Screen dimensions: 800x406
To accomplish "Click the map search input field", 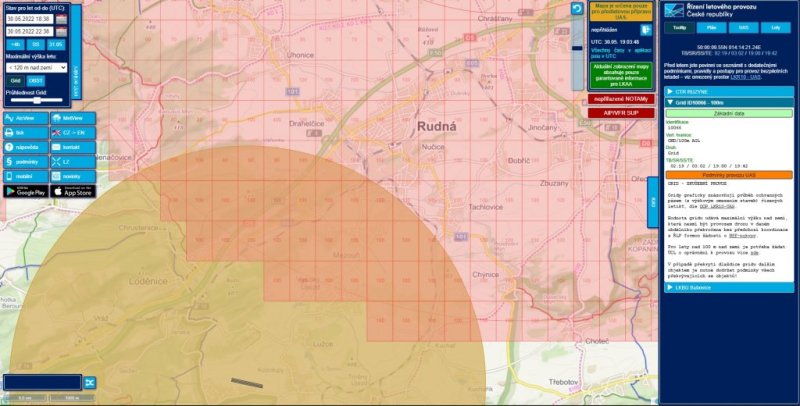I will [42, 382].
